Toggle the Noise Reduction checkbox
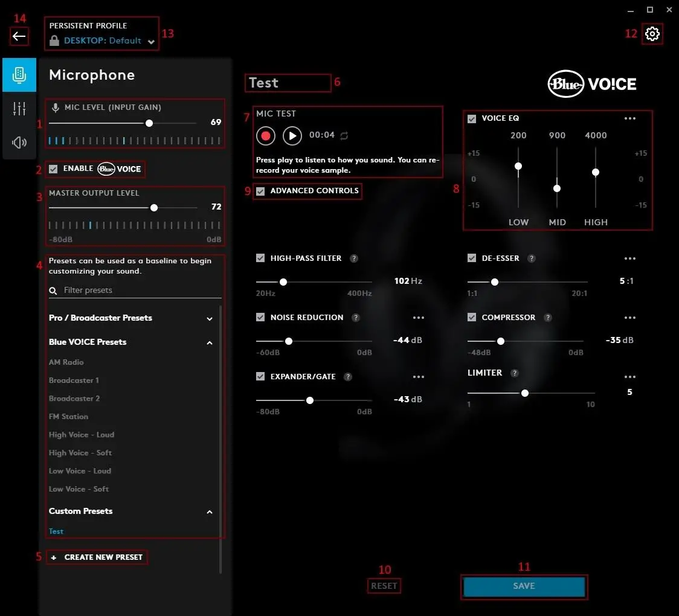The height and width of the screenshot is (616, 679). pos(260,318)
